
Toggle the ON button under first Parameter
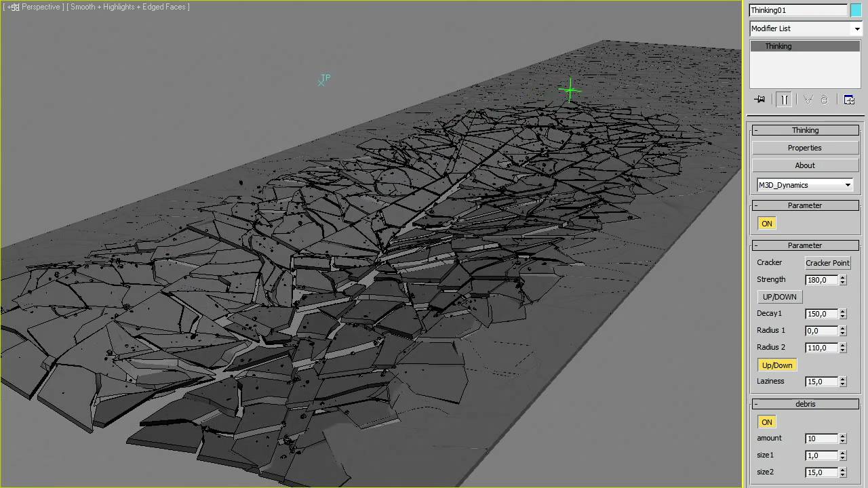tap(767, 224)
